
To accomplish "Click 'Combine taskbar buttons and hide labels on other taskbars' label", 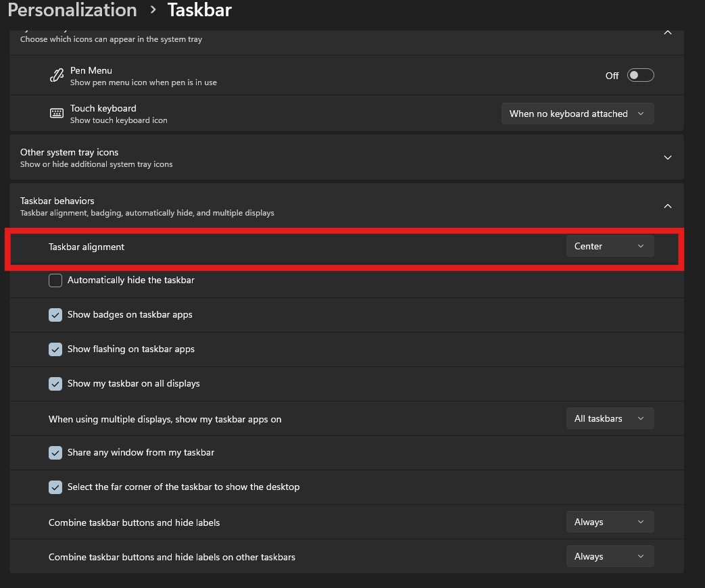I will (x=172, y=558).
